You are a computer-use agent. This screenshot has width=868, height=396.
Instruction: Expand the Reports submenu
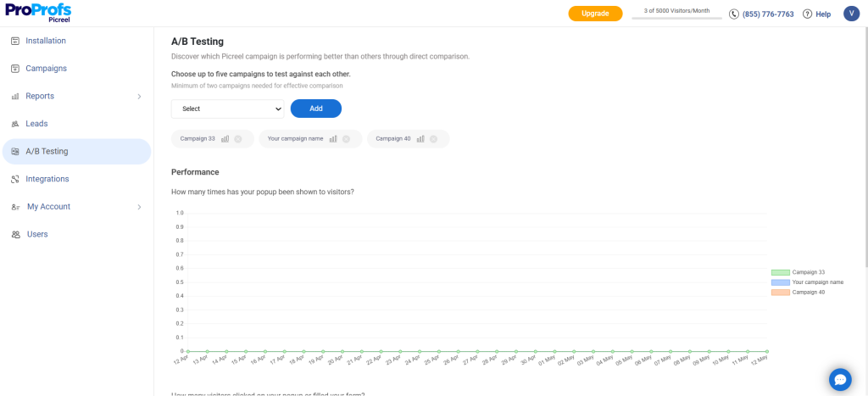[139, 97]
